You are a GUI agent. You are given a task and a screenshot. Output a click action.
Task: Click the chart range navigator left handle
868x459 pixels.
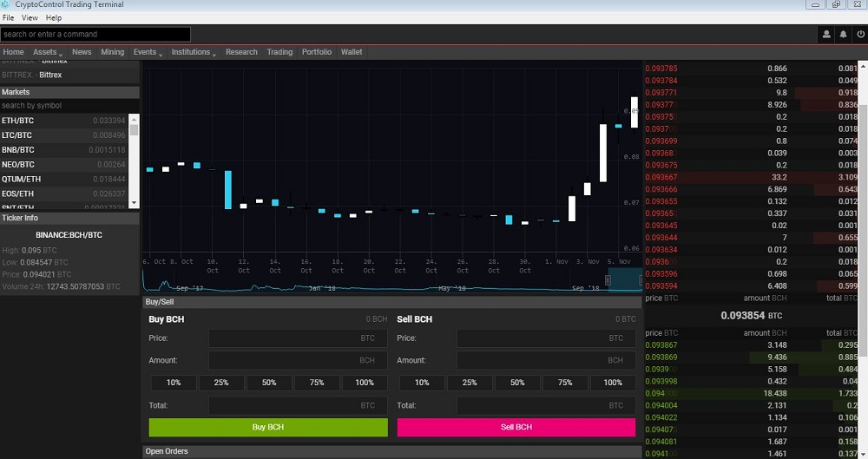608,280
